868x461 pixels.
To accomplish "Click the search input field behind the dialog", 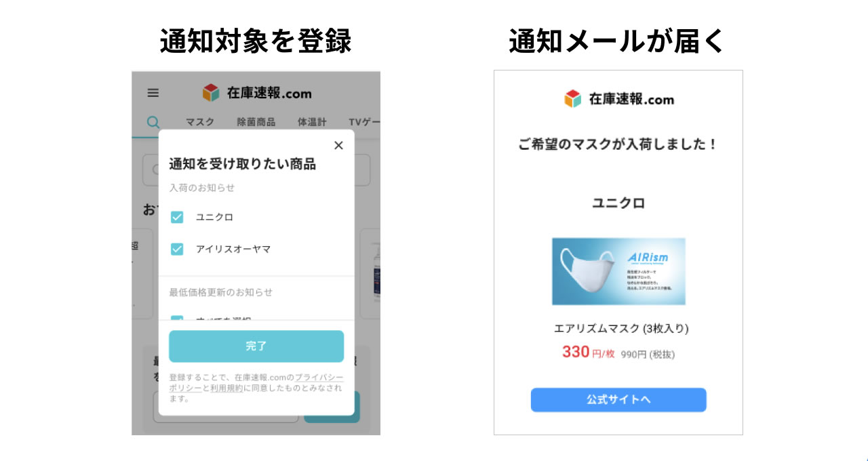I will pyautogui.click(x=256, y=170).
